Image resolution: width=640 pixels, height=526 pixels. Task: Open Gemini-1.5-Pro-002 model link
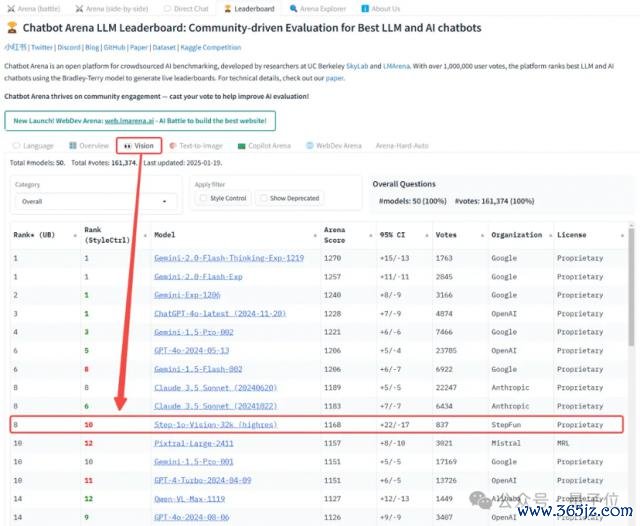[x=193, y=332]
